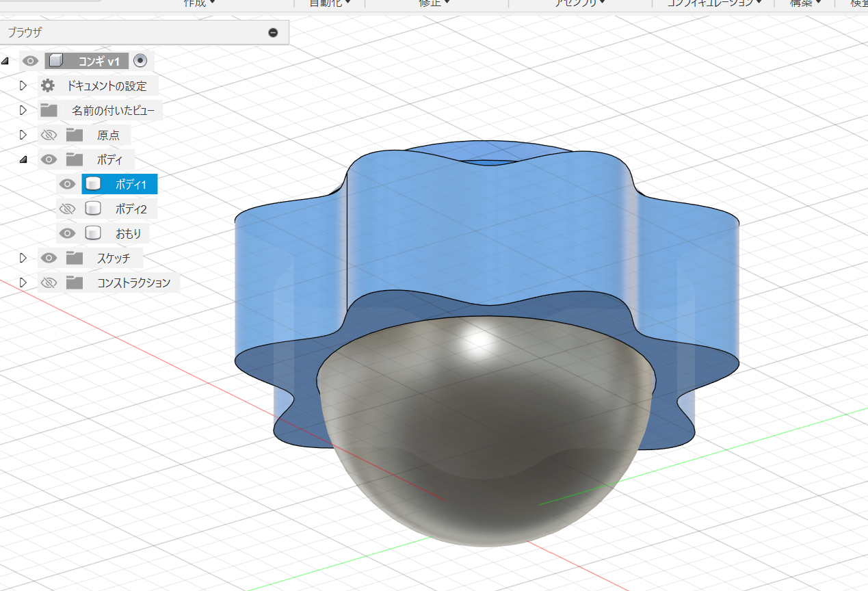Collapse the ブラウザ panel with the minus icon
This screenshot has height=591, width=868.
pyautogui.click(x=273, y=32)
